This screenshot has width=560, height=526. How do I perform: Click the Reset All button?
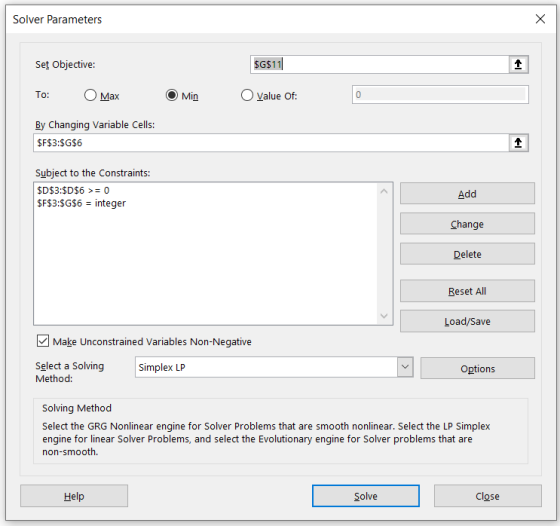click(467, 291)
